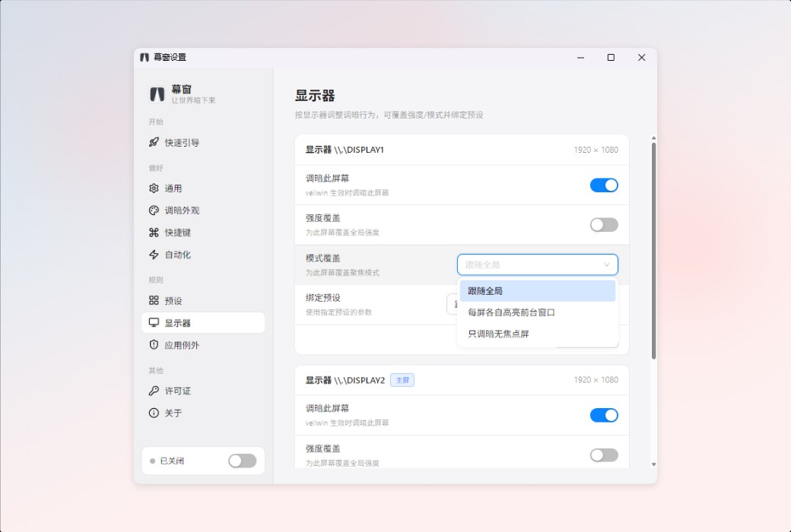Click the gear icon next to 通用
Image resolution: width=791 pixels, height=532 pixels.
154,188
